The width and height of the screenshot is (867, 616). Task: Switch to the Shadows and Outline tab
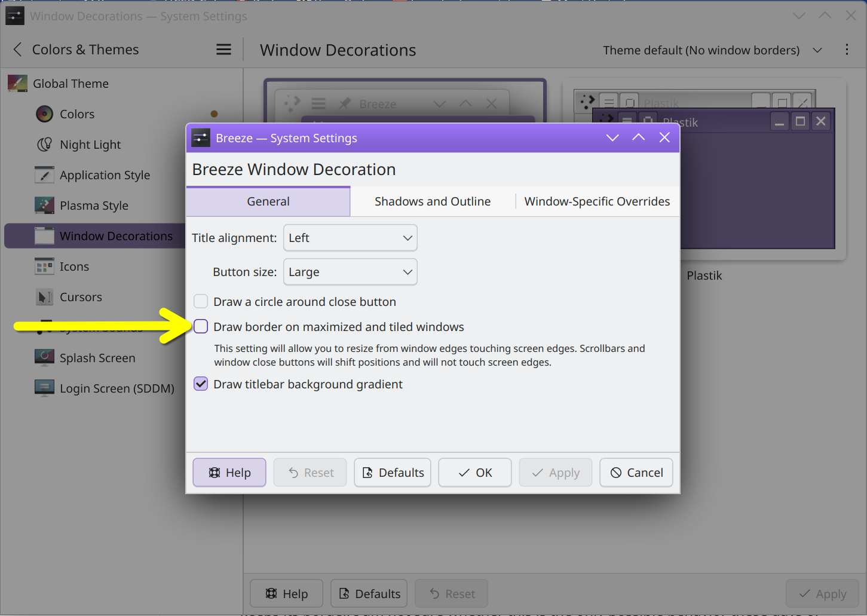433,201
